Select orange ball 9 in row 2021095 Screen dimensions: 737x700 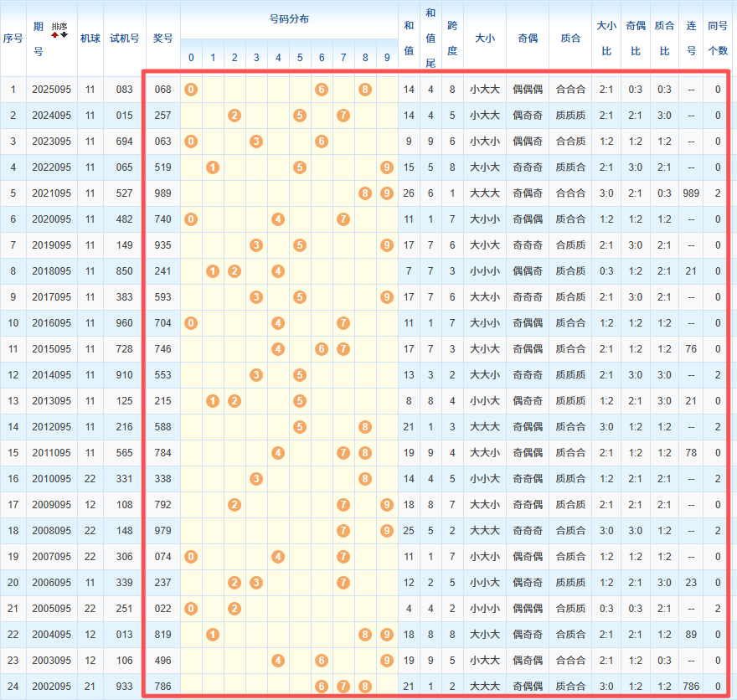tap(386, 193)
